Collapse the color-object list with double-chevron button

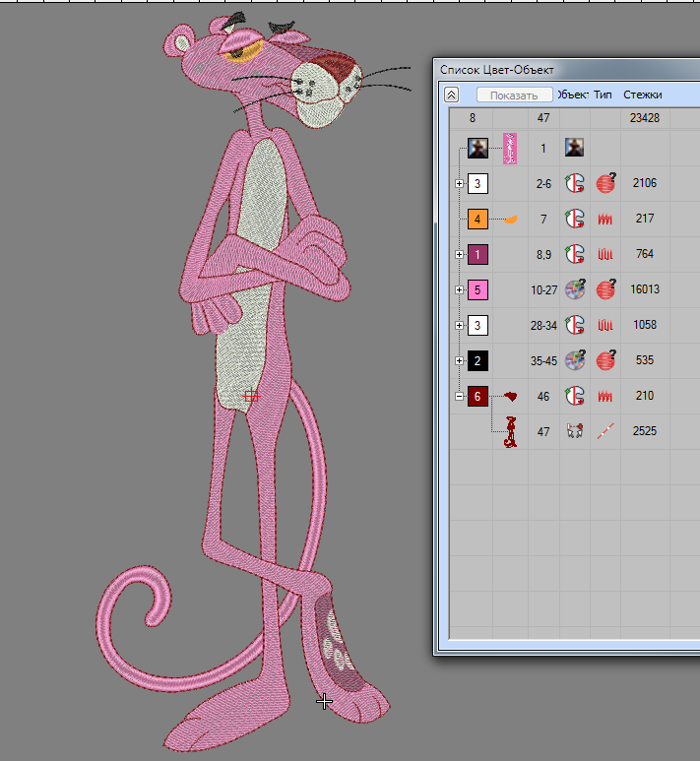(x=452, y=95)
